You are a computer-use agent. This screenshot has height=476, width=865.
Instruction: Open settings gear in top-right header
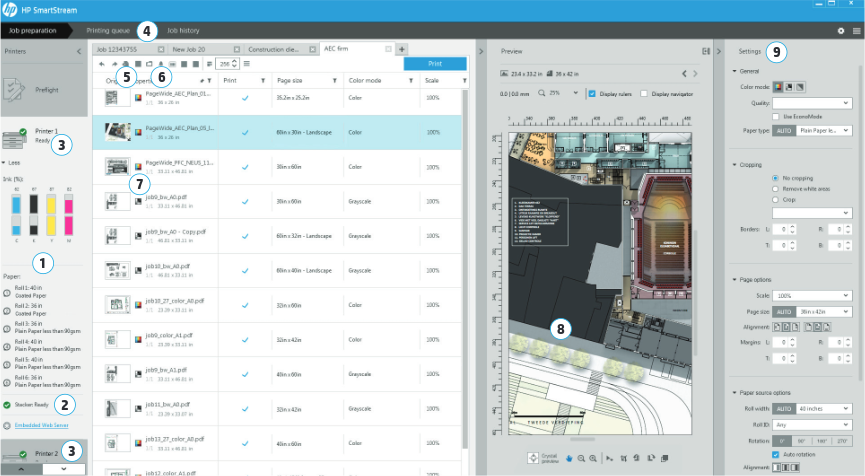[x=841, y=31]
